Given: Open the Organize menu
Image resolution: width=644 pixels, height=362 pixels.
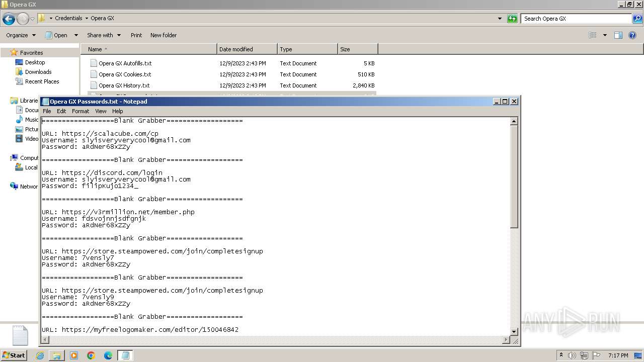Looking at the screenshot, I should [21, 35].
